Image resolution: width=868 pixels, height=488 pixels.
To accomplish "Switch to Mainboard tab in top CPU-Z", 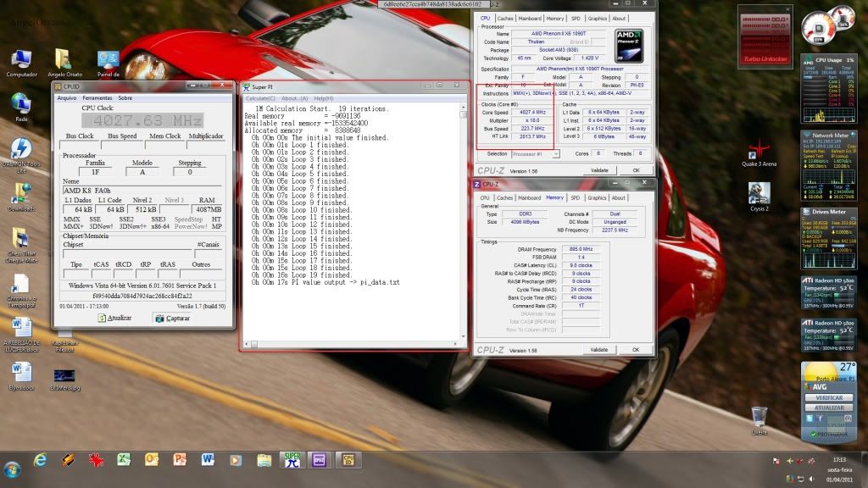I will point(530,19).
